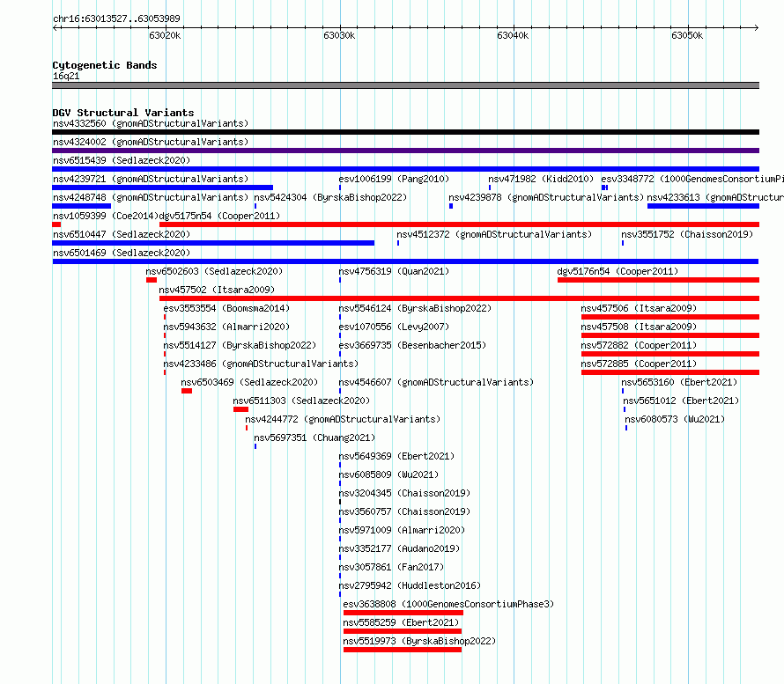Screen dimensions: 784x684
Task: Open nsv1059399 (Coe2014) label
Action: pos(106,216)
